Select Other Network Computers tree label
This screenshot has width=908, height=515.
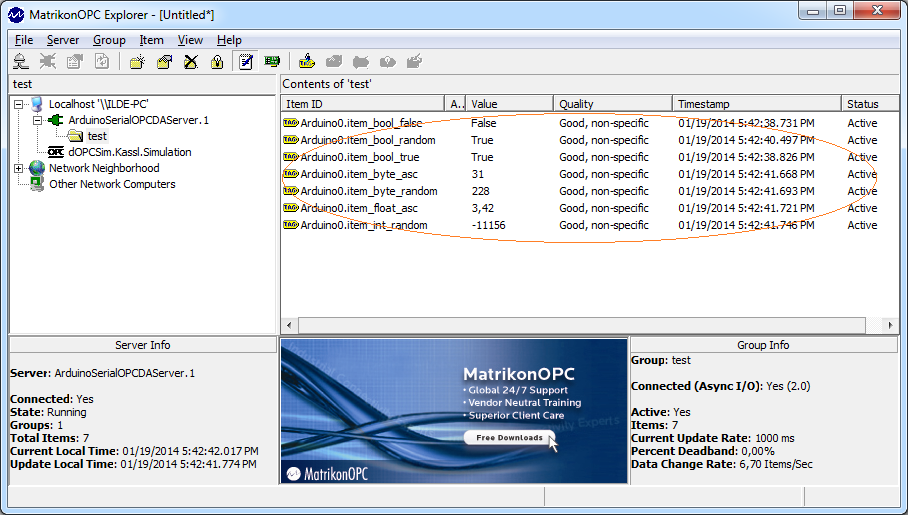[x=112, y=184]
